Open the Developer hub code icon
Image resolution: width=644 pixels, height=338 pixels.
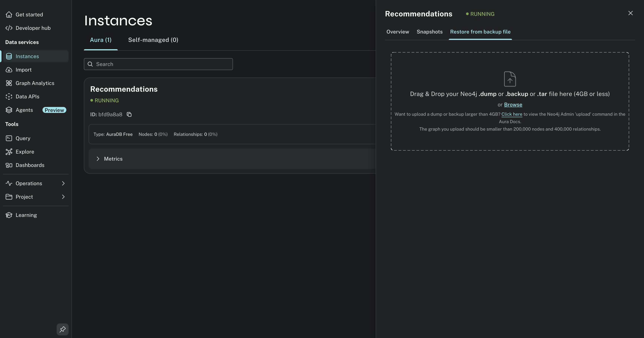pyautogui.click(x=9, y=28)
